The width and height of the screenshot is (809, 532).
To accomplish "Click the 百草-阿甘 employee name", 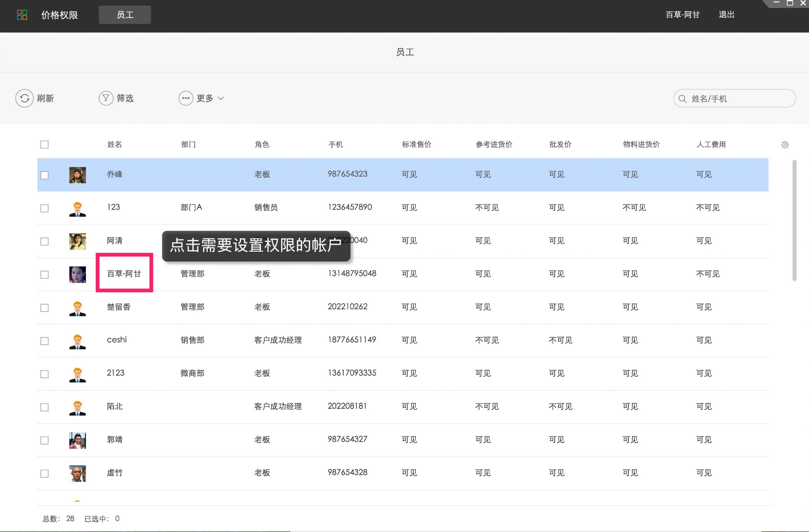I will coord(124,274).
